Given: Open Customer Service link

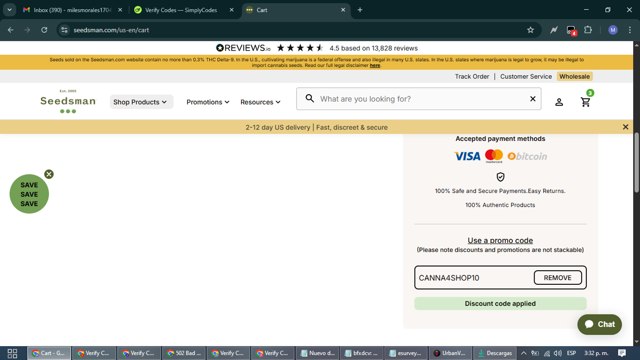Looking at the screenshot, I should [x=526, y=76].
